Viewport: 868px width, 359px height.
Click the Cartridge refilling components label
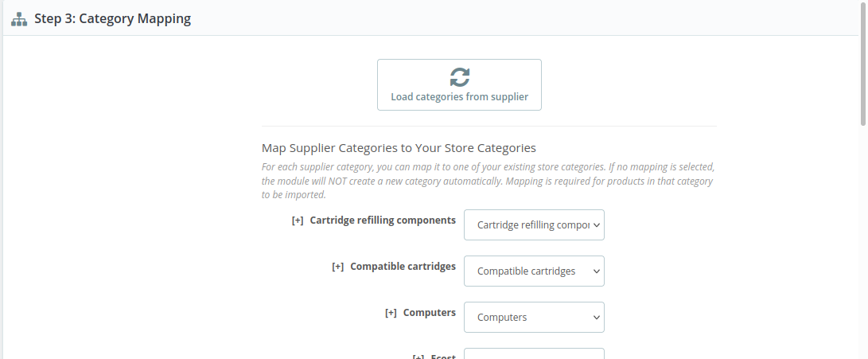click(383, 220)
